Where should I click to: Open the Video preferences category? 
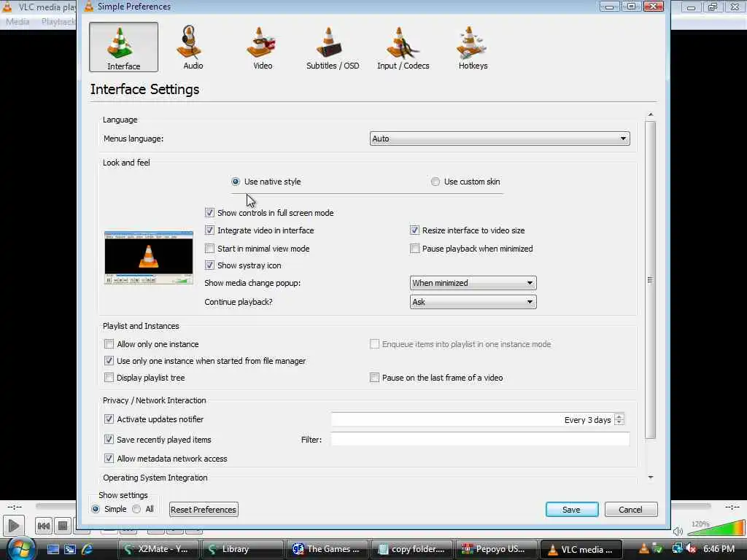coord(263,47)
